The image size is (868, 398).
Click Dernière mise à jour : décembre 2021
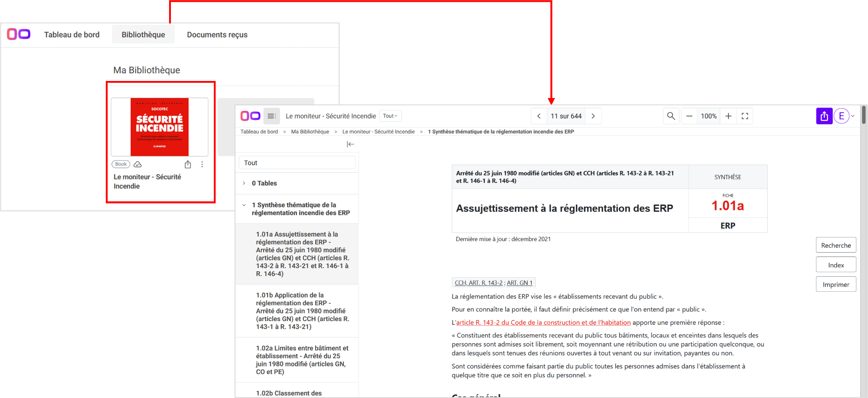point(503,239)
